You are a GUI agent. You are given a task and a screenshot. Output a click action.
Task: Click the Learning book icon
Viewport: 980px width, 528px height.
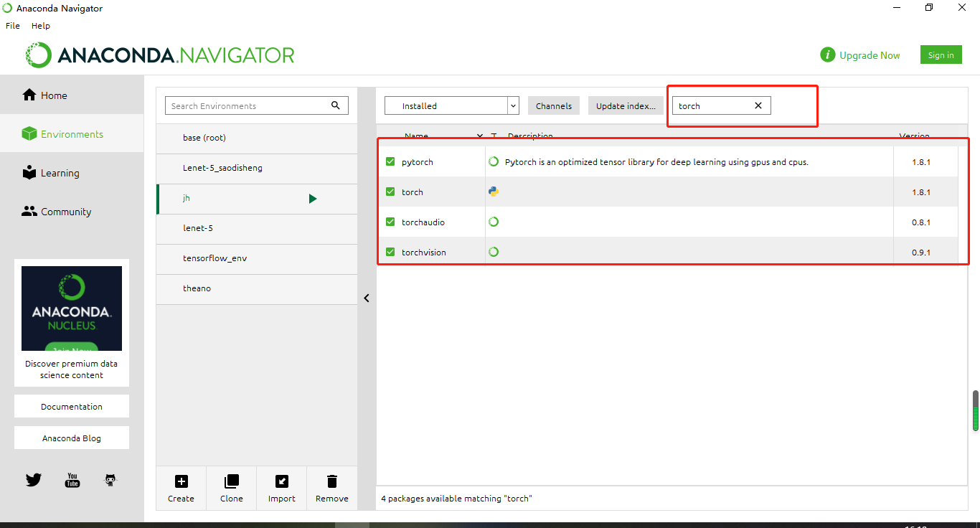[29, 172]
